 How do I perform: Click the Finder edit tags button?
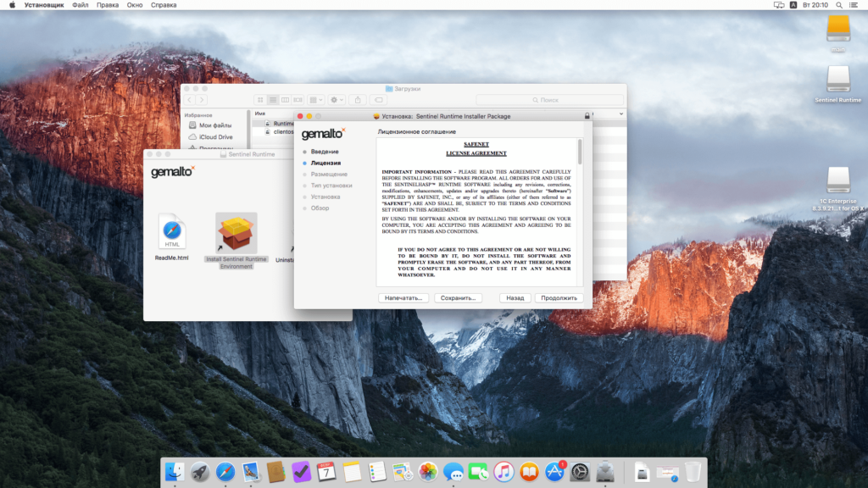tap(379, 100)
